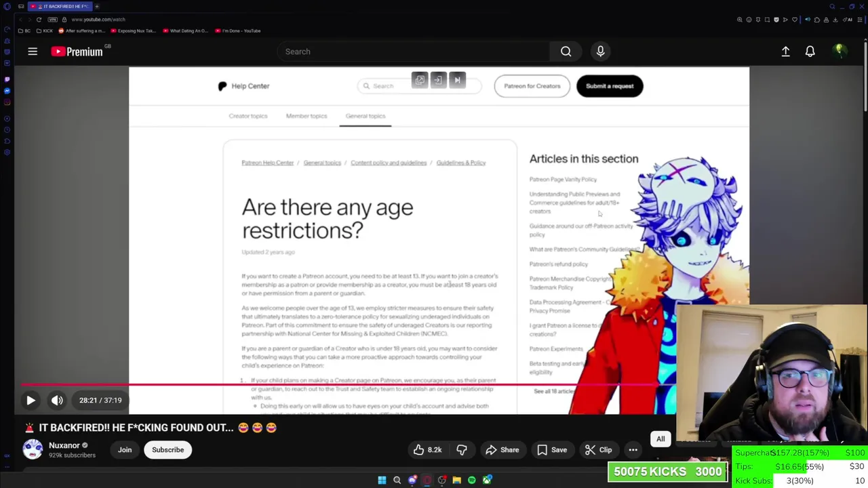Click the browser zoom magnifier toolbar icon

(x=740, y=20)
